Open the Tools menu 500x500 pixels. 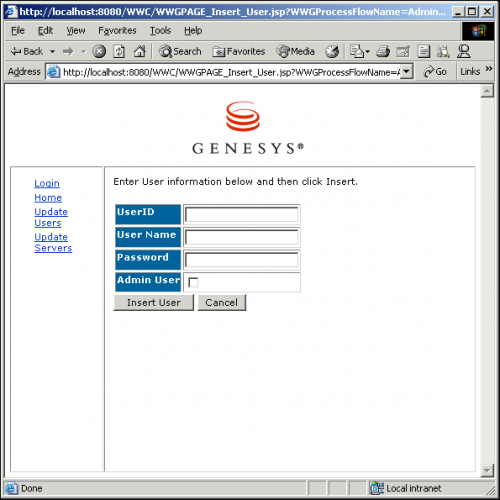pos(160,31)
